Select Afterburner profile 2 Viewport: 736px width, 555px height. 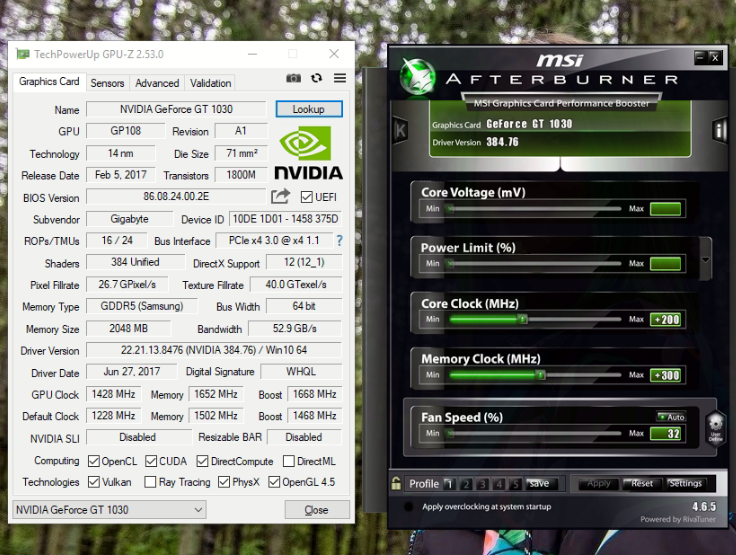(x=466, y=484)
